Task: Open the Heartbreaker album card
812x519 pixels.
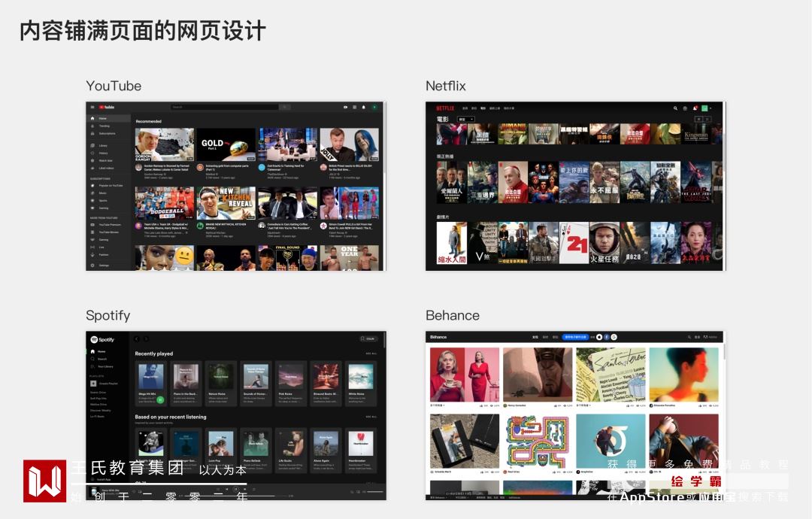Action: point(360,450)
